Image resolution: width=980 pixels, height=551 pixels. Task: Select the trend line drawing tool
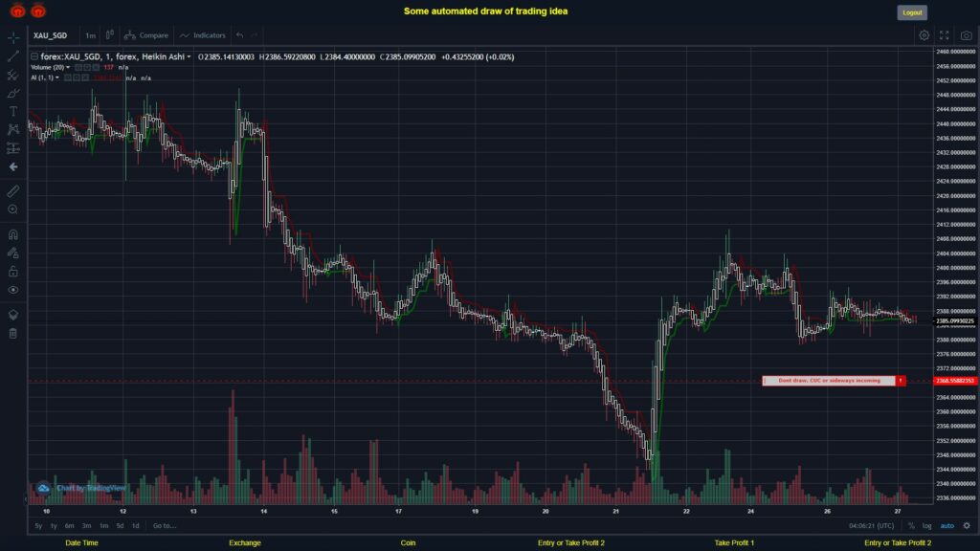(13, 56)
